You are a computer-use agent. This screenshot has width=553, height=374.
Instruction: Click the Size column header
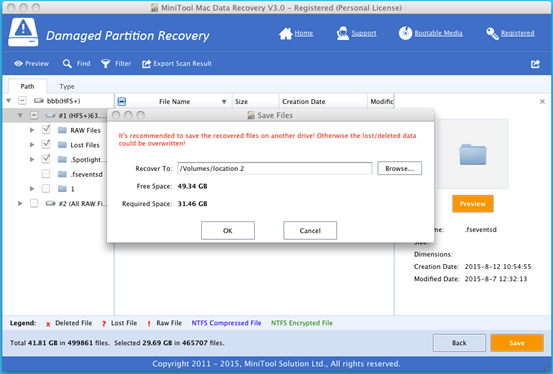255,102
